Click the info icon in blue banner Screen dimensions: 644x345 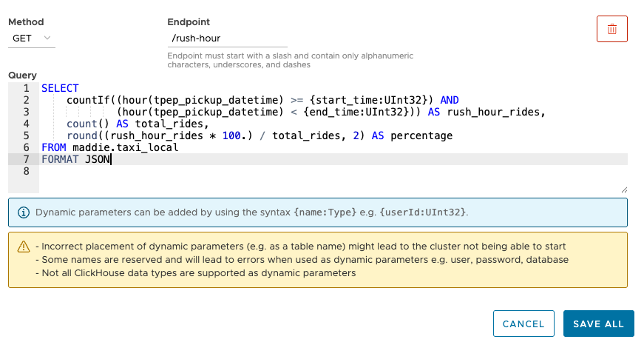click(x=24, y=212)
